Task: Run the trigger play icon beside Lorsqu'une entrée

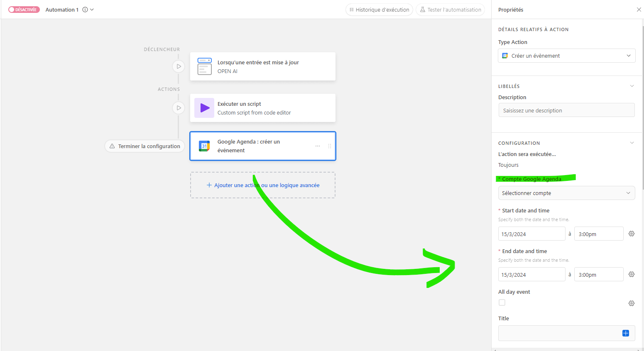Action: coord(179,66)
